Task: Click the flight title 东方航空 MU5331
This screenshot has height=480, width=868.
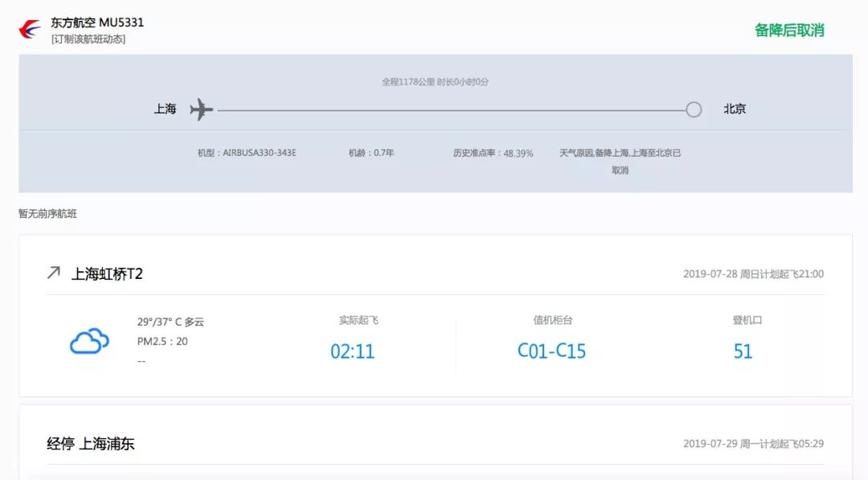Action: (x=97, y=23)
